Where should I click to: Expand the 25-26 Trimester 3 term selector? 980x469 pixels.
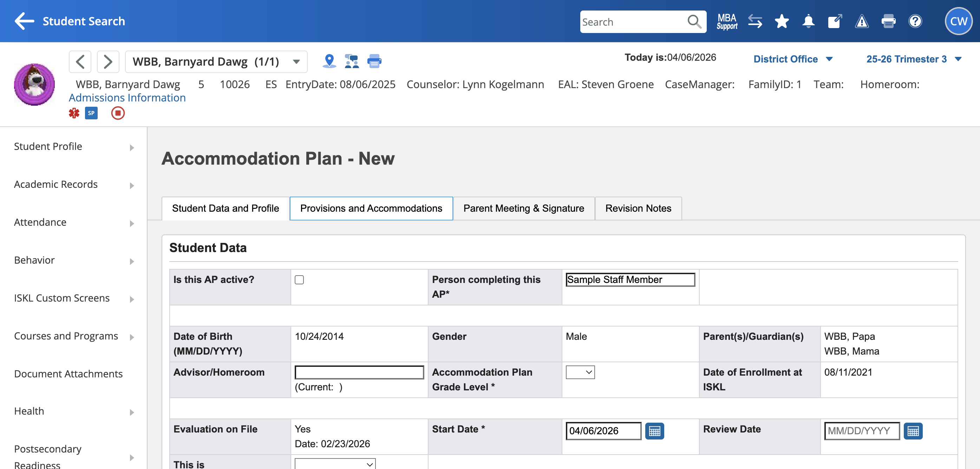[x=913, y=59]
